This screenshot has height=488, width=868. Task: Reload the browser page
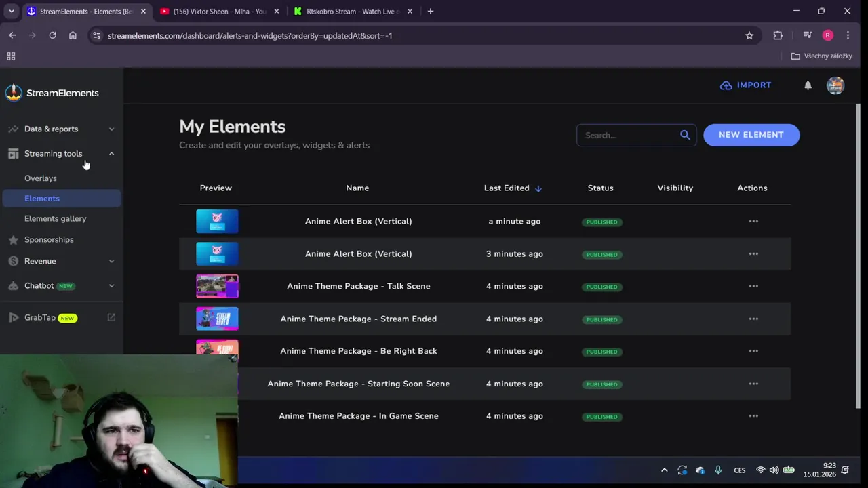click(x=52, y=35)
